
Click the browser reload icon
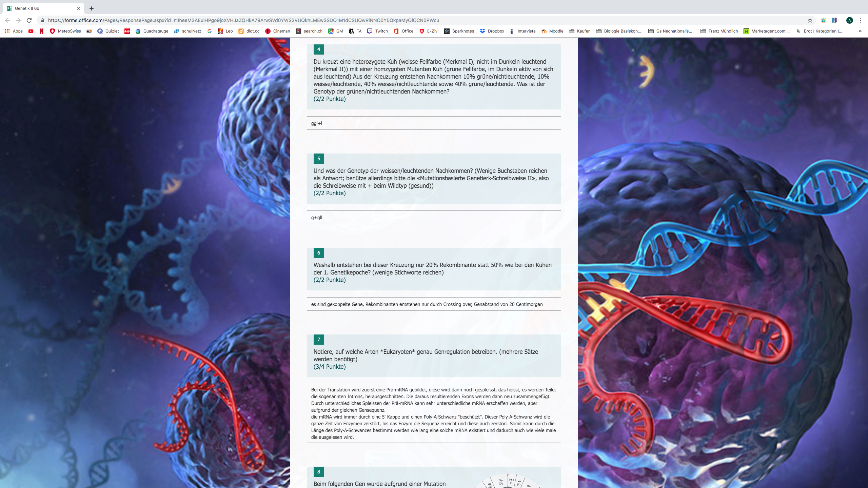click(x=29, y=20)
